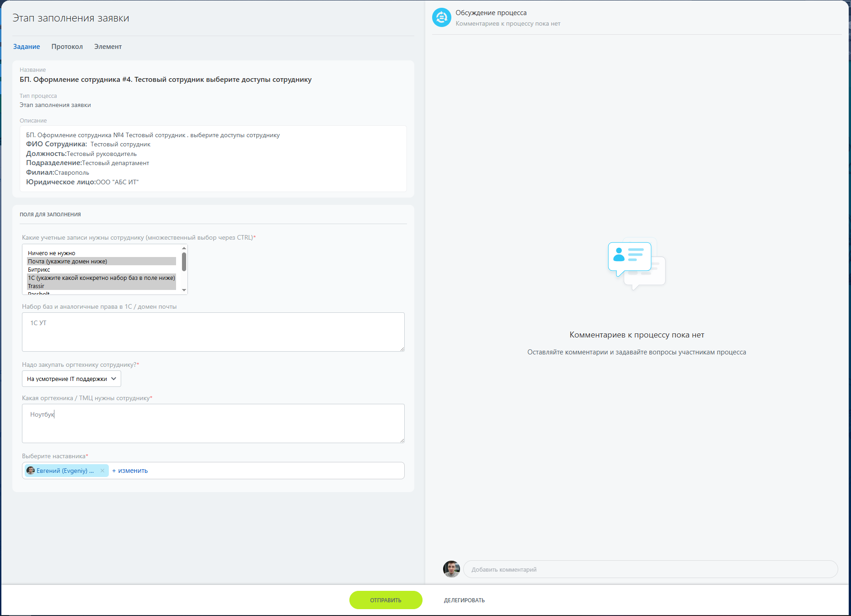Viewport: 851px width, 616px height.
Task: Select 'Почта (укажите домен ниже)' option
Action: coord(102,261)
